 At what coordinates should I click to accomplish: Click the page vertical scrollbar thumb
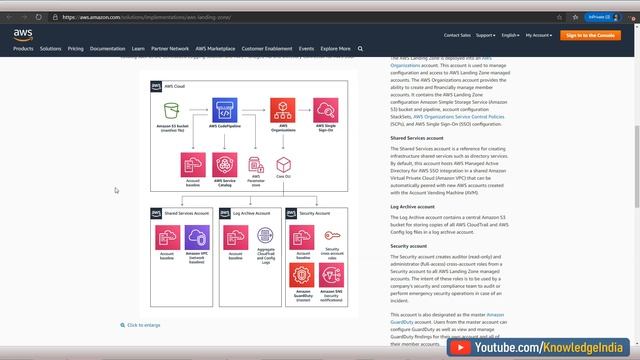click(x=637, y=167)
